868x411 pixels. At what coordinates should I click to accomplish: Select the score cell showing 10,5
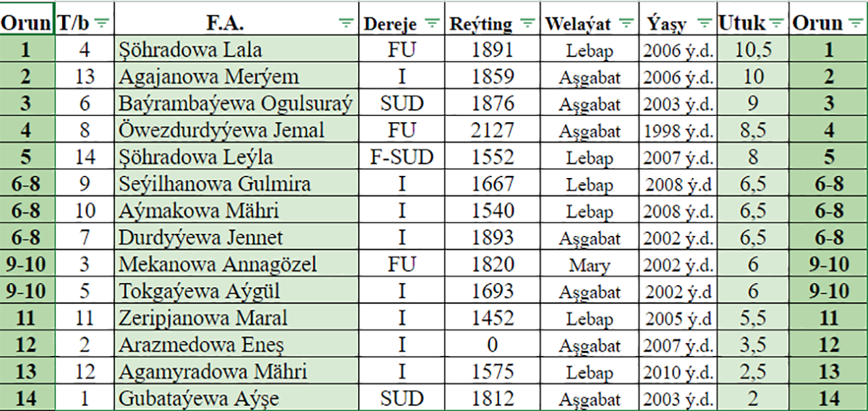point(753,50)
